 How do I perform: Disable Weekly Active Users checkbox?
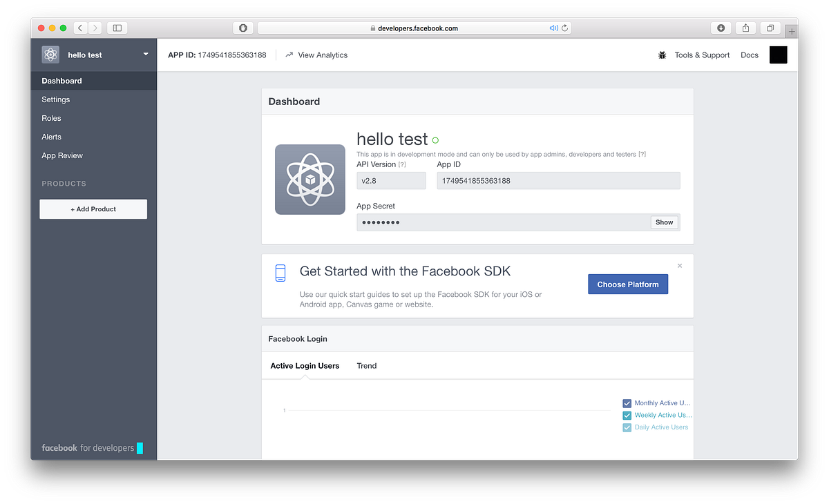pyautogui.click(x=627, y=415)
